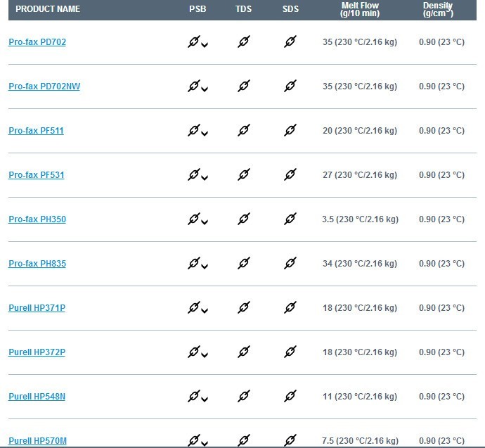Open the TDS link icon for Pro-fax PF531
The height and width of the screenshot is (448, 485).
(x=244, y=174)
